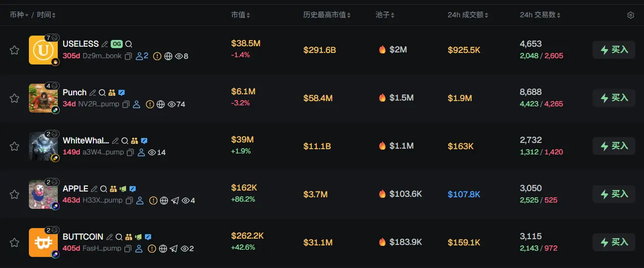644x268 pixels.
Task: Click the search icon next to Punch
Action: pyautogui.click(x=102, y=93)
